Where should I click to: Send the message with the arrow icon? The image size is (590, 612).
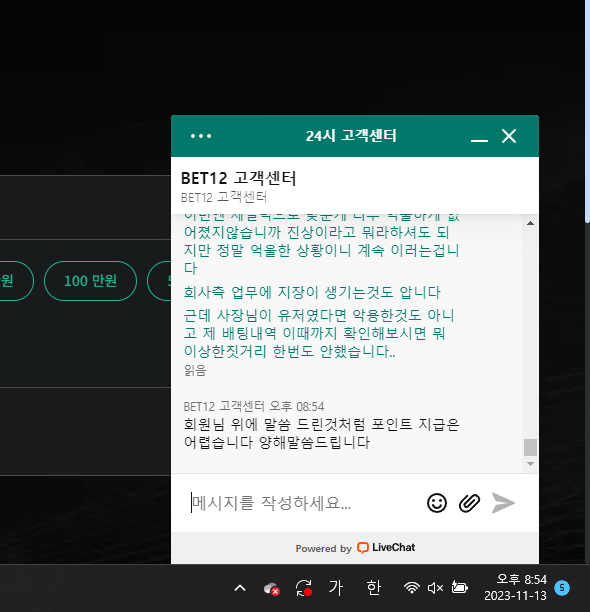click(x=503, y=503)
